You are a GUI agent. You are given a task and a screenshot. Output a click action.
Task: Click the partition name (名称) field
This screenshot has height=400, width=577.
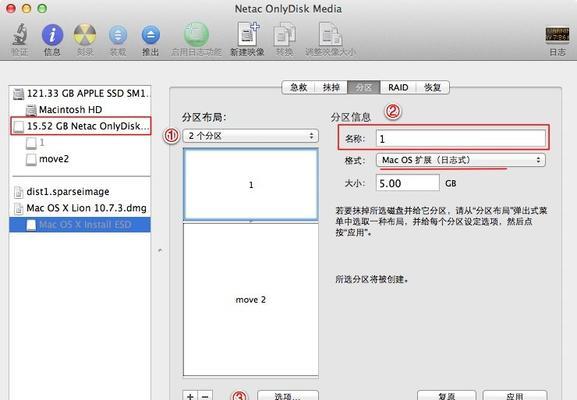(x=461, y=139)
